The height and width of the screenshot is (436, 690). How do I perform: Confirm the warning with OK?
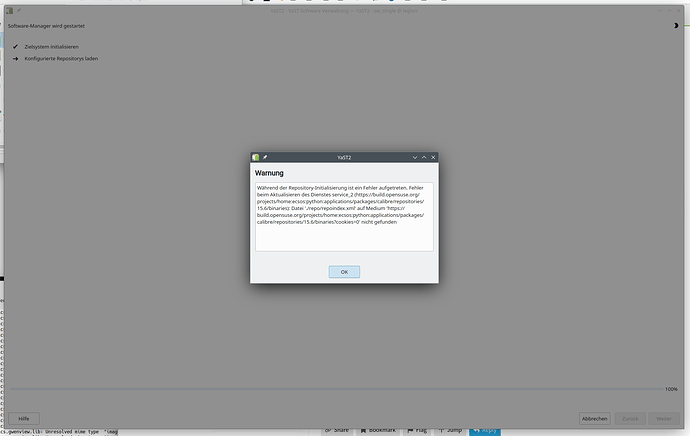coord(344,272)
